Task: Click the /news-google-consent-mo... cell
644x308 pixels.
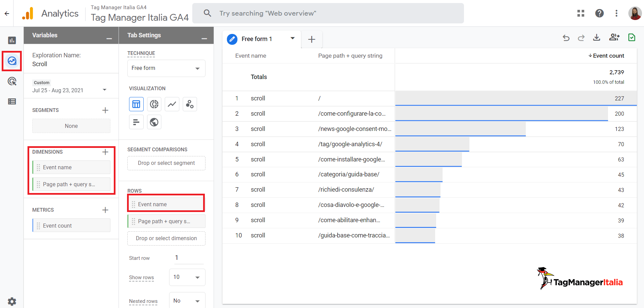Action: [x=355, y=129]
